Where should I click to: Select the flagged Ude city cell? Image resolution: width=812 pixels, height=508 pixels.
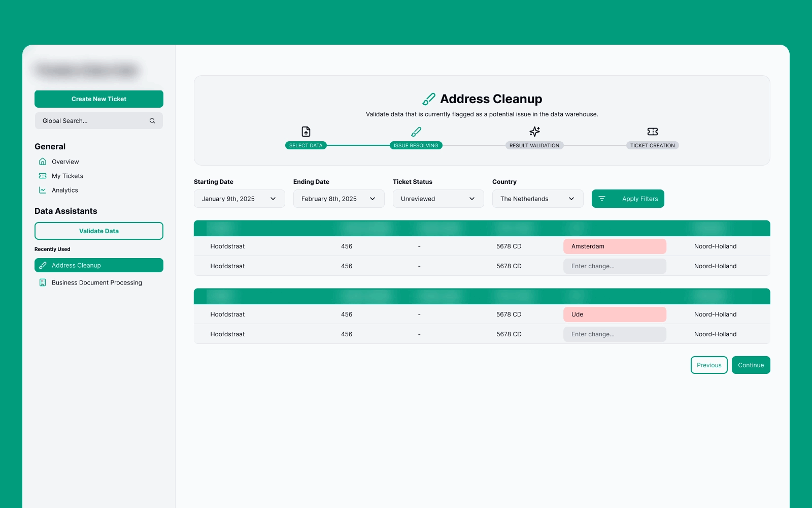615,314
